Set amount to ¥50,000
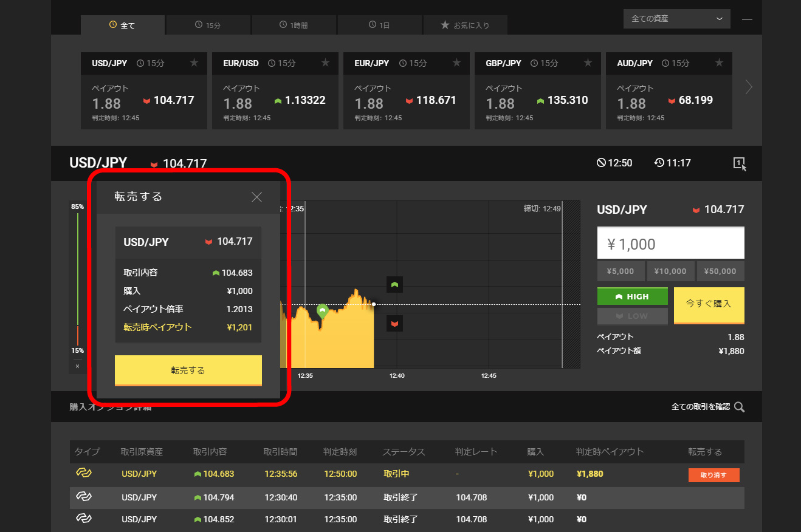 point(721,271)
